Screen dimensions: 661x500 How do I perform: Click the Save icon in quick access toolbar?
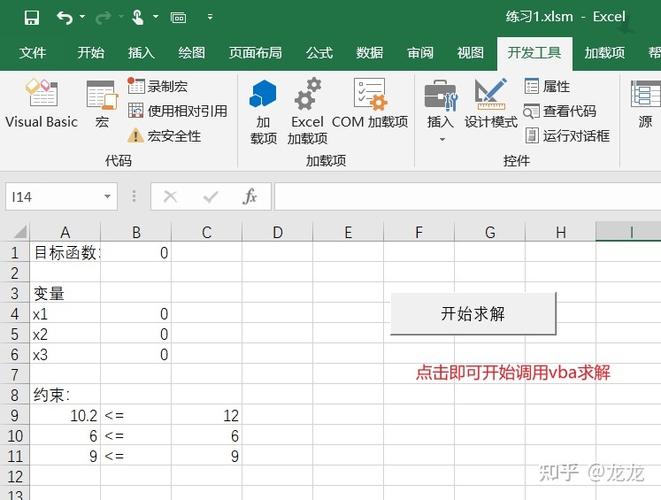(32, 18)
